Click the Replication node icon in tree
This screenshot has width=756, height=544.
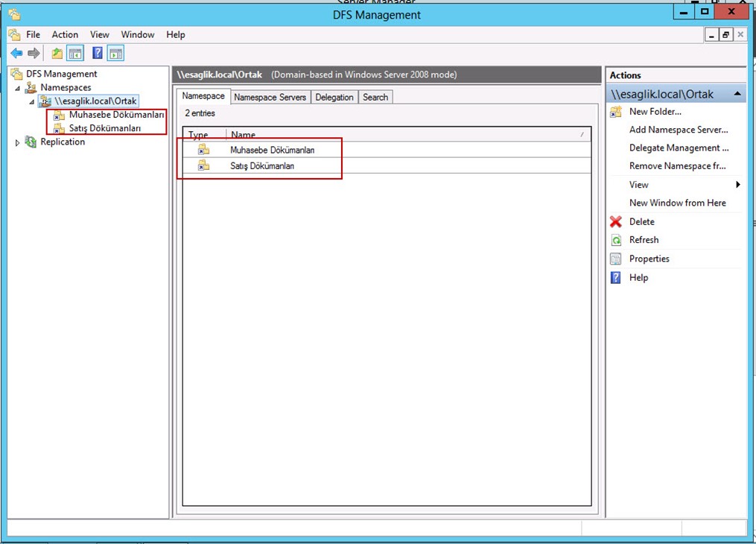pos(31,142)
